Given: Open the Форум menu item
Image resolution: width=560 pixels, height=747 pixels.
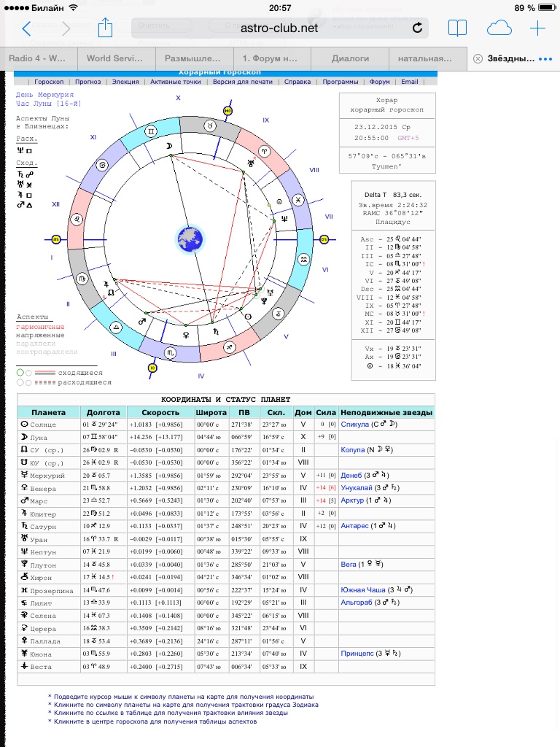Looking at the screenshot, I should [x=379, y=82].
